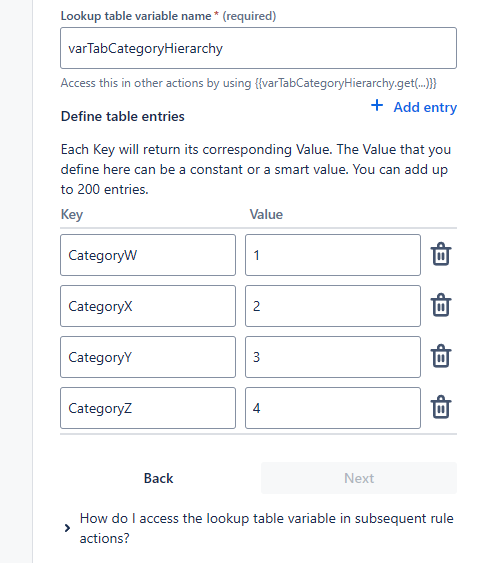Delete the CategoryW table entry
Screen dimensions: 478x563
coord(441,254)
